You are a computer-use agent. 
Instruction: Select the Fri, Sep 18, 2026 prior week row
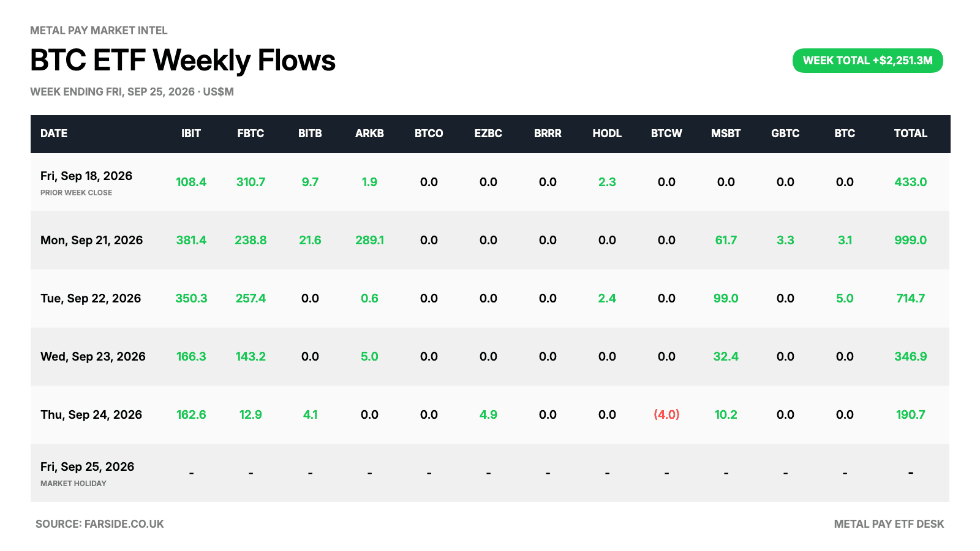click(x=490, y=182)
